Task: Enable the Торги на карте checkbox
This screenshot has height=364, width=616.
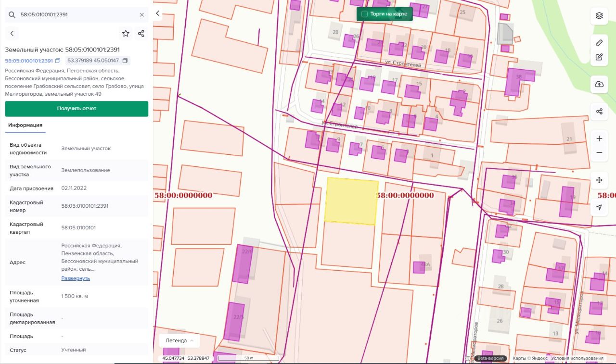Action: point(364,14)
